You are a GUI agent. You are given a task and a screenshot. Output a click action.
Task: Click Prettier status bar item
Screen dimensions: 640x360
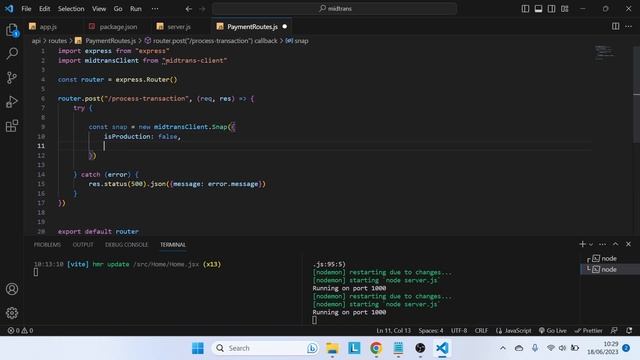click(x=588, y=331)
